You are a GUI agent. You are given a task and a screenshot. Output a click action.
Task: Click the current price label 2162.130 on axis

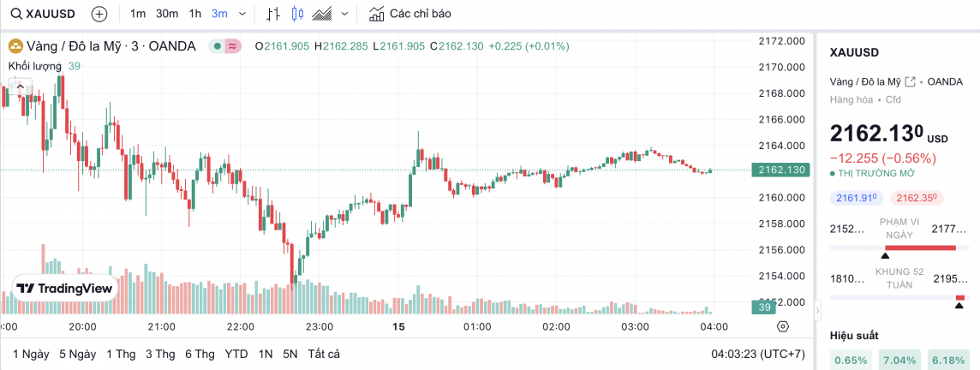pos(779,170)
